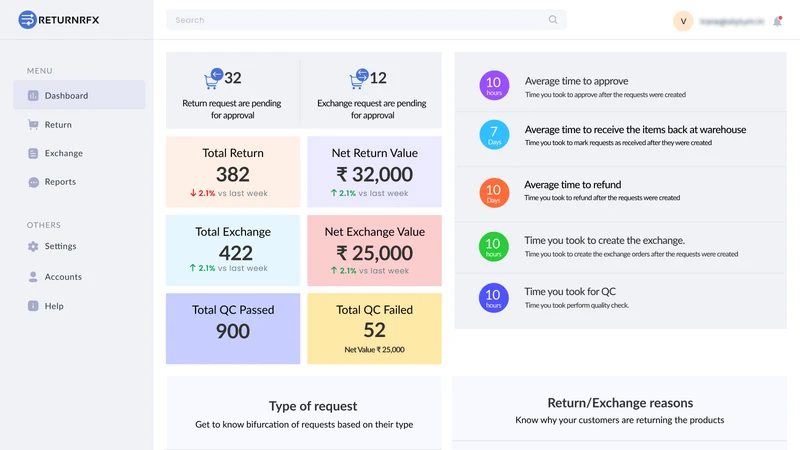Click the exchange request cart icon beside 12
The height and width of the screenshot is (450, 800).
pos(359,79)
